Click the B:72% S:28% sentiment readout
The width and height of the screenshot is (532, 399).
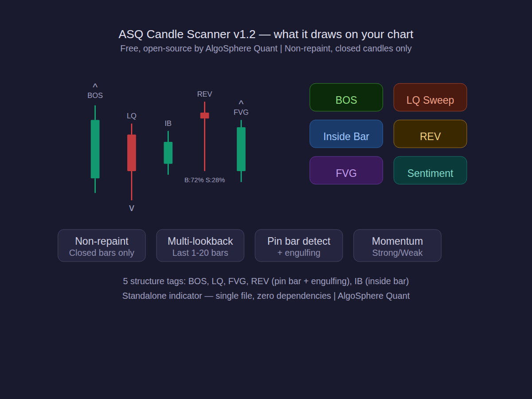[x=204, y=180]
